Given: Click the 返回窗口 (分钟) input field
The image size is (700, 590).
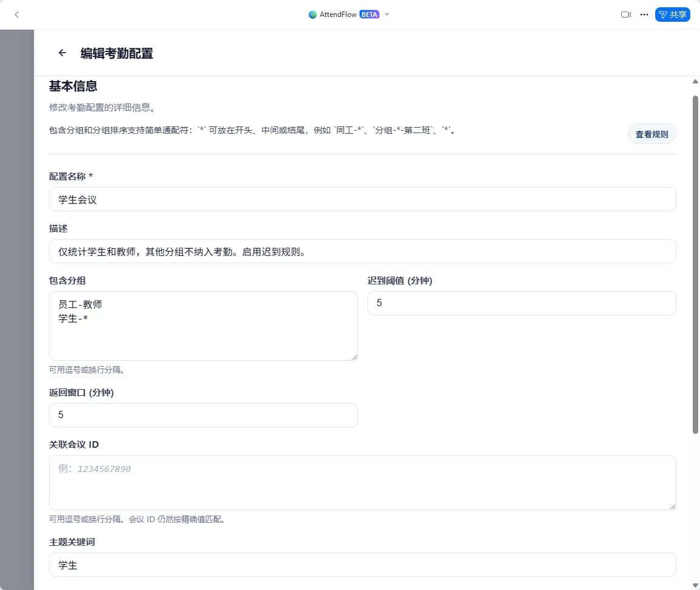Looking at the screenshot, I should pyautogui.click(x=203, y=415).
